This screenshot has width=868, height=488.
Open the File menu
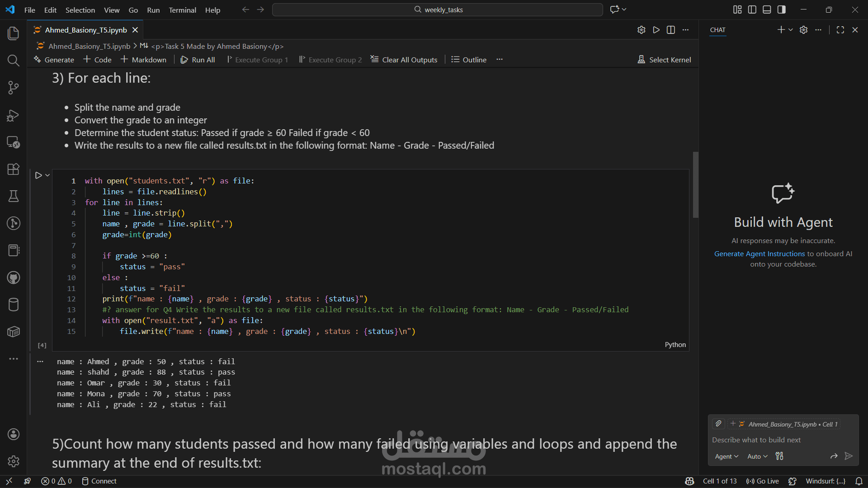point(30,10)
